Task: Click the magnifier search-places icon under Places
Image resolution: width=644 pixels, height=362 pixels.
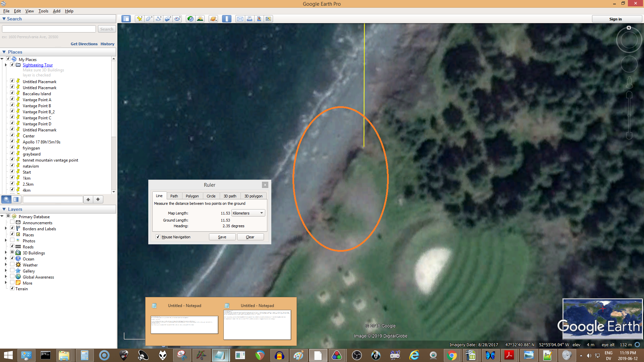Action: coord(6,199)
